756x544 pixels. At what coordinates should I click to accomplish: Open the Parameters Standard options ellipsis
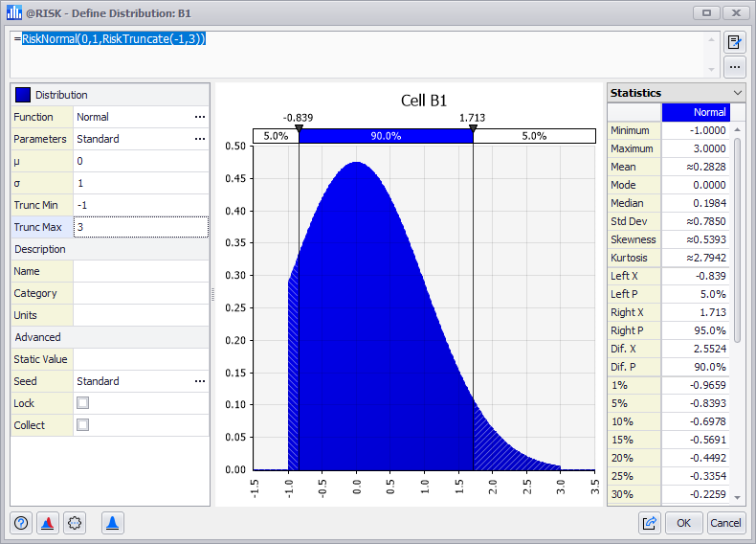pos(199,139)
